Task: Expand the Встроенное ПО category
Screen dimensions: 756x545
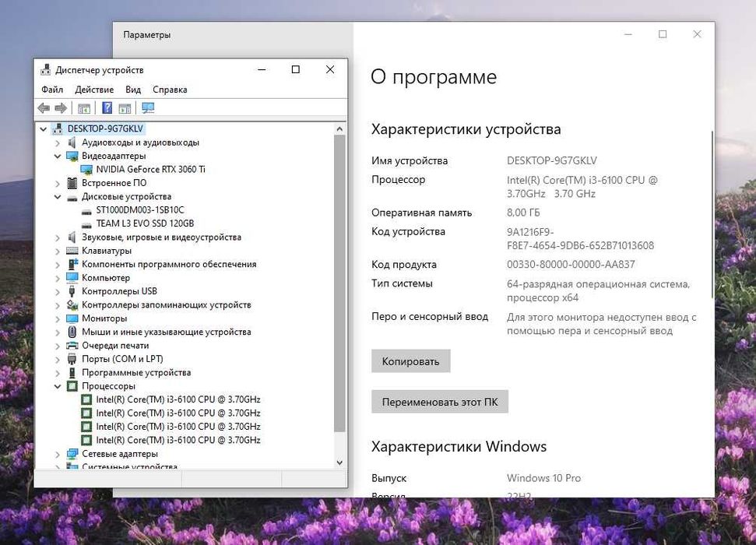Action: click(x=58, y=183)
